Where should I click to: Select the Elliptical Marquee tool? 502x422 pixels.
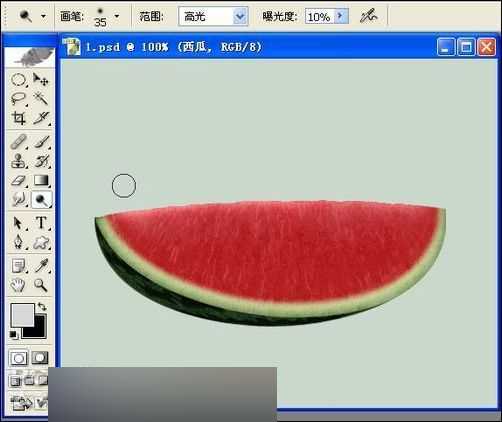[x=18, y=80]
